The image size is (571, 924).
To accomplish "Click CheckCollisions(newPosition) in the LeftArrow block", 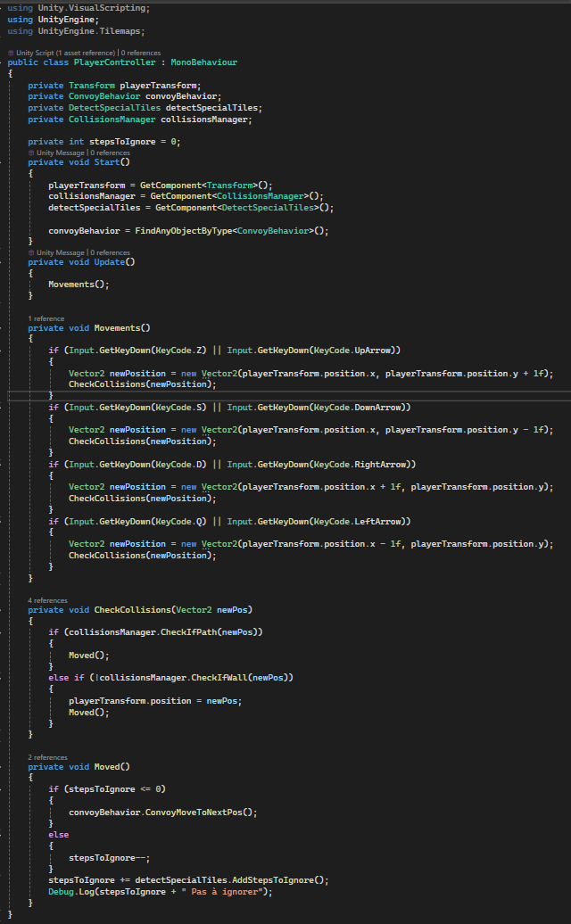I will coord(143,556).
